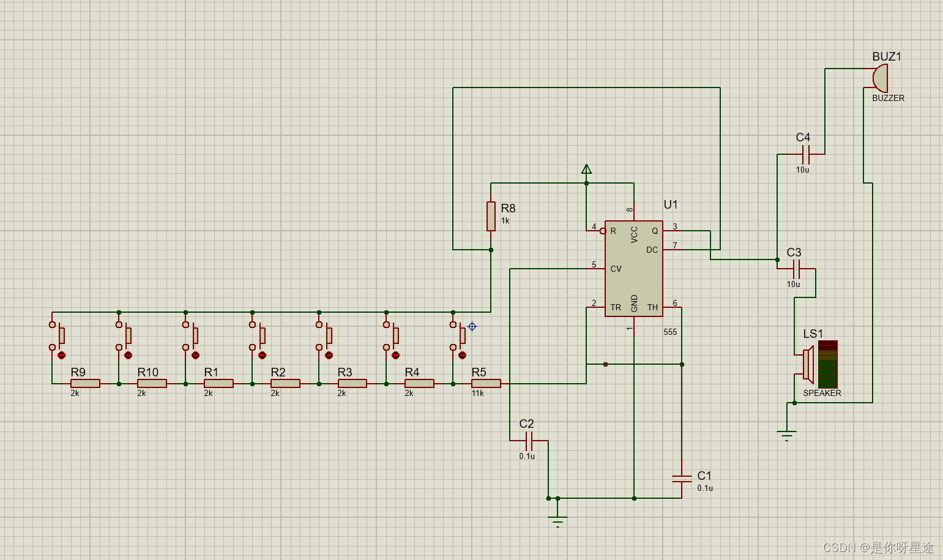
Task: Select the C1 capacitor symbol
Action: point(682,479)
